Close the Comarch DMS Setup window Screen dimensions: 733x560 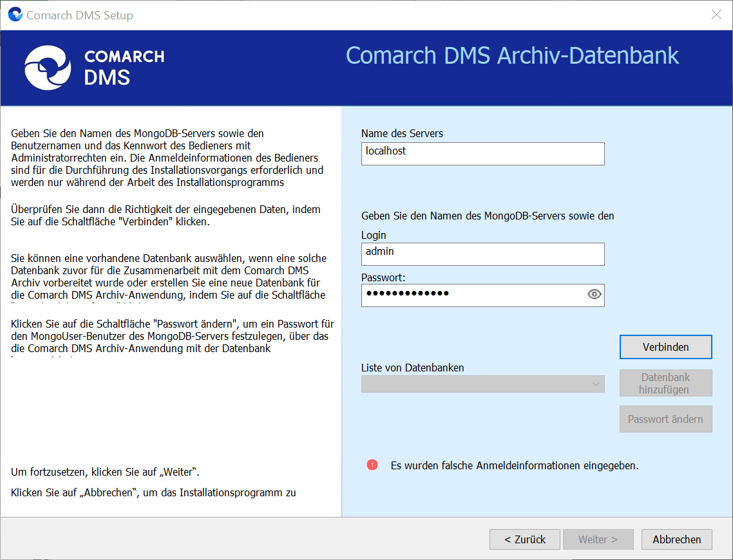tap(716, 15)
